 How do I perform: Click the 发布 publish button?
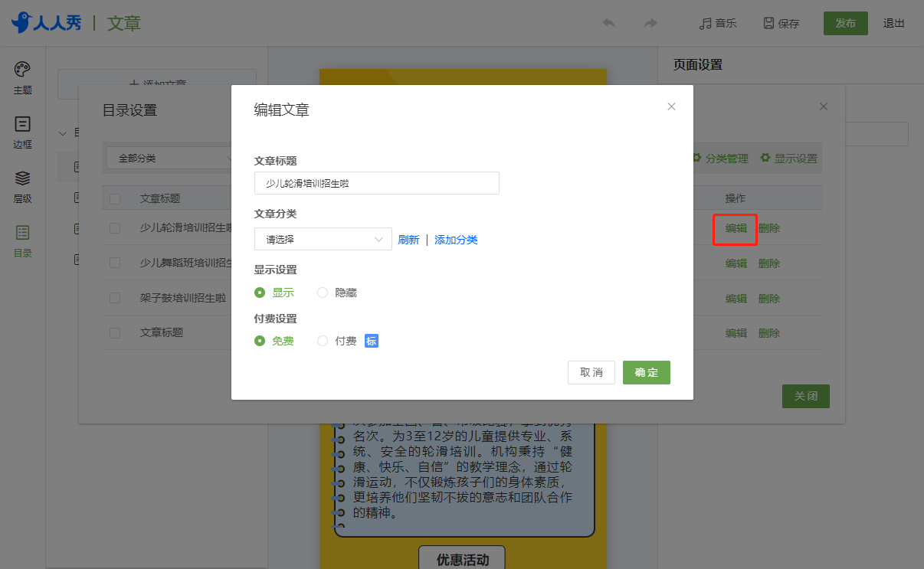(846, 23)
